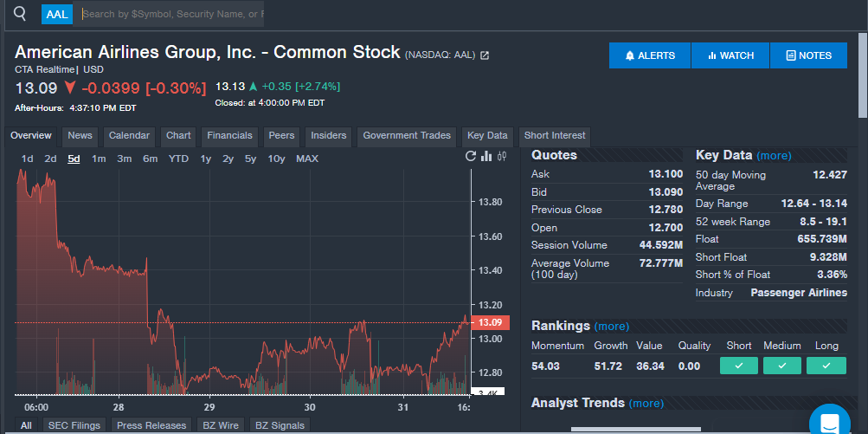Switch to the Financials tab
This screenshot has height=434, width=868.
(229, 136)
